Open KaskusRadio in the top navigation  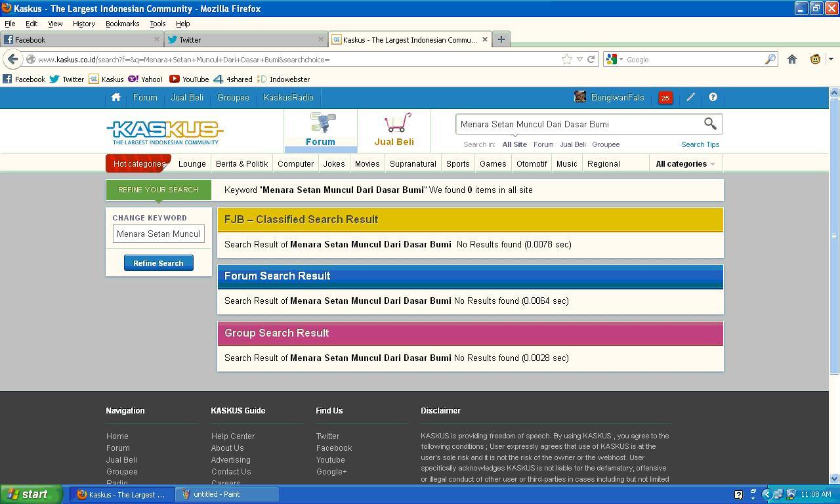(288, 97)
